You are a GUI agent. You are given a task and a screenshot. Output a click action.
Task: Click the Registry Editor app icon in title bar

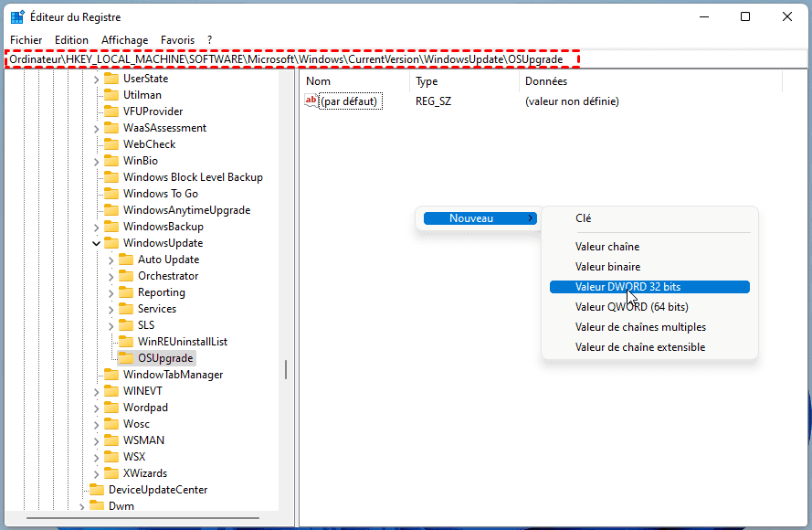click(x=17, y=17)
